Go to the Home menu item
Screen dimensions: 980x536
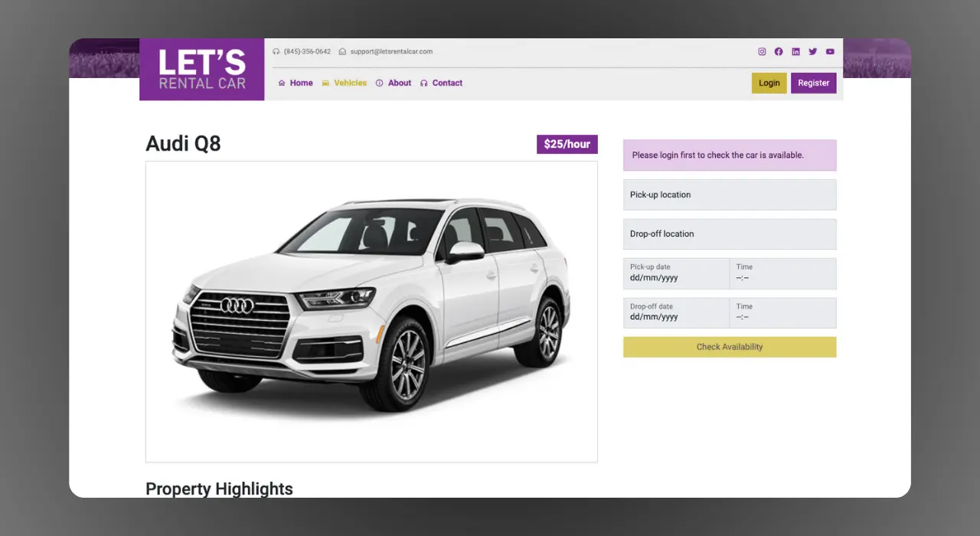pyautogui.click(x=301, y=83)
